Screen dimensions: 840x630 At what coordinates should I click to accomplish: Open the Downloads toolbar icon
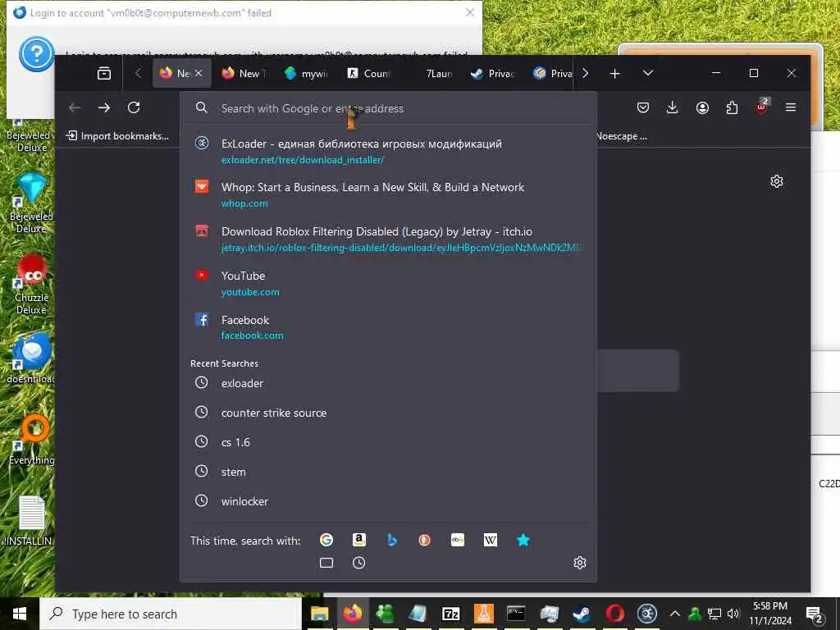coord(673,107)
